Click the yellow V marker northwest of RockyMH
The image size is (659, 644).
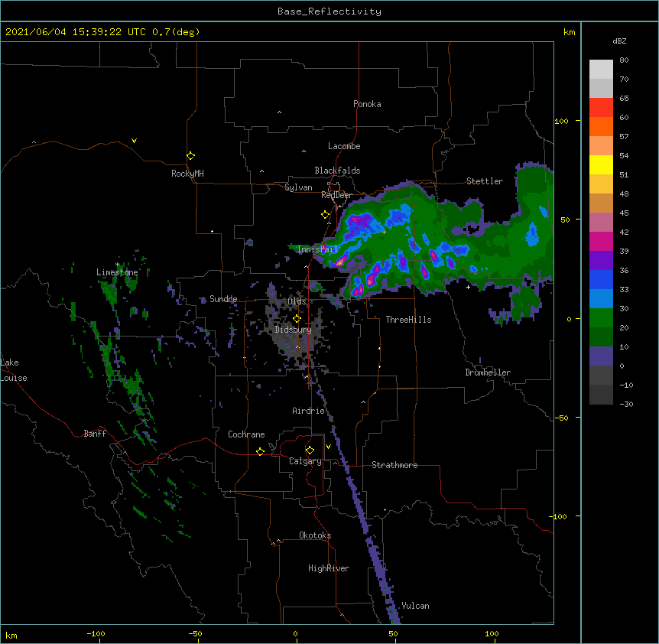tap(134, 141)
